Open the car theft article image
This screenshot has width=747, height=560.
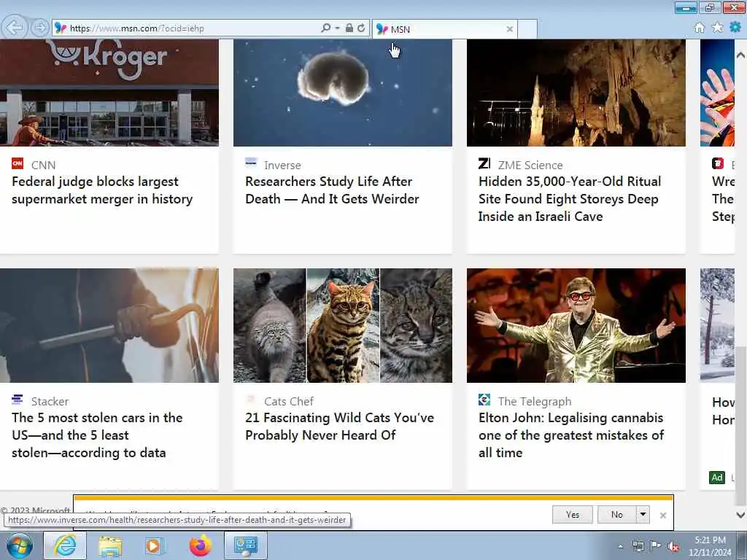tap(109, 325)
